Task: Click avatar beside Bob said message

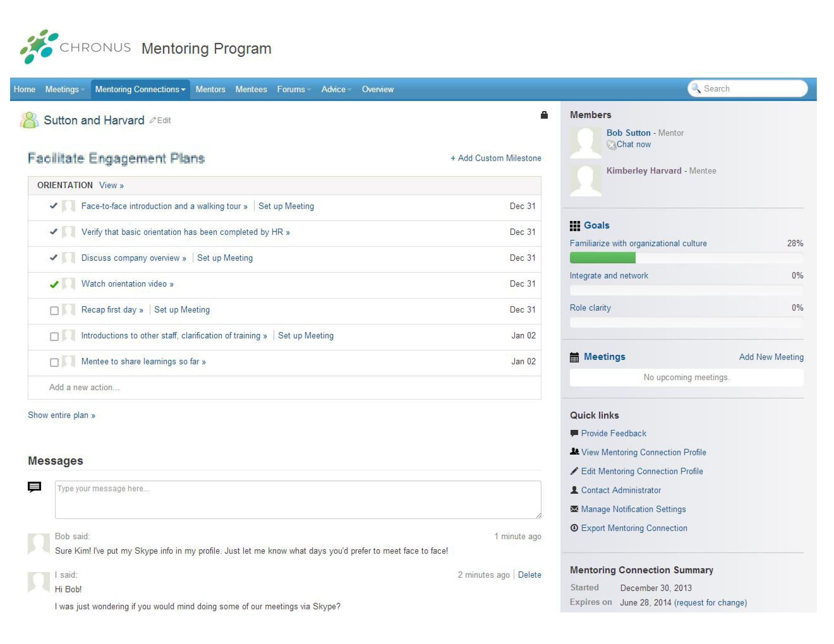Action: point(39,544)
